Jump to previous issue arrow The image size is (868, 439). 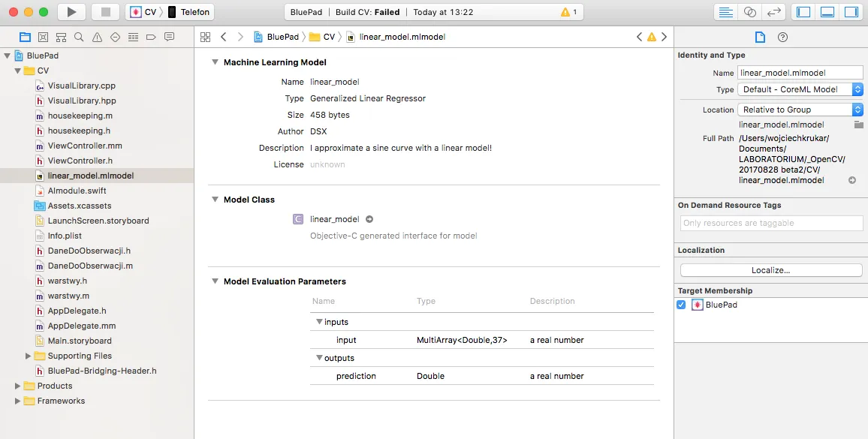(640, 37)
